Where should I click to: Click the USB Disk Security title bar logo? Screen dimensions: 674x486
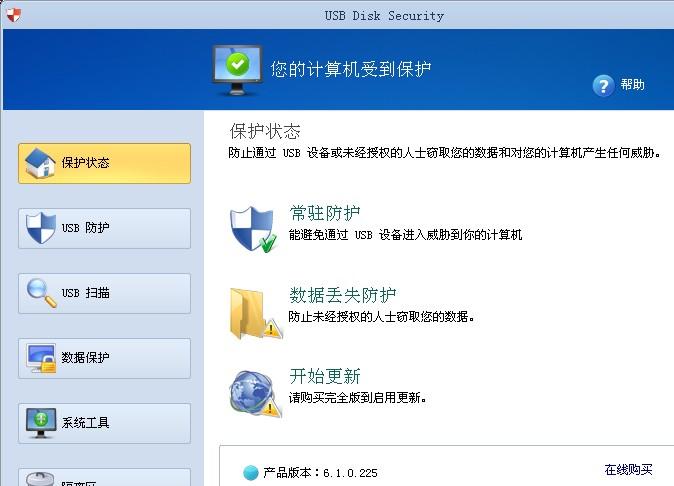13,15
